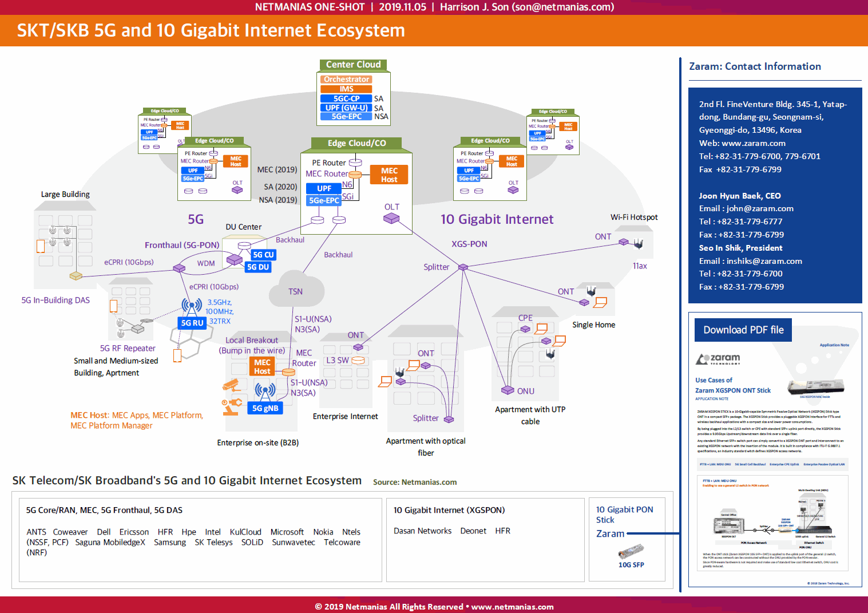This screenshot has height=613, width=868.
Task: Click the Samsung vendor name
Action: (170, 542)
